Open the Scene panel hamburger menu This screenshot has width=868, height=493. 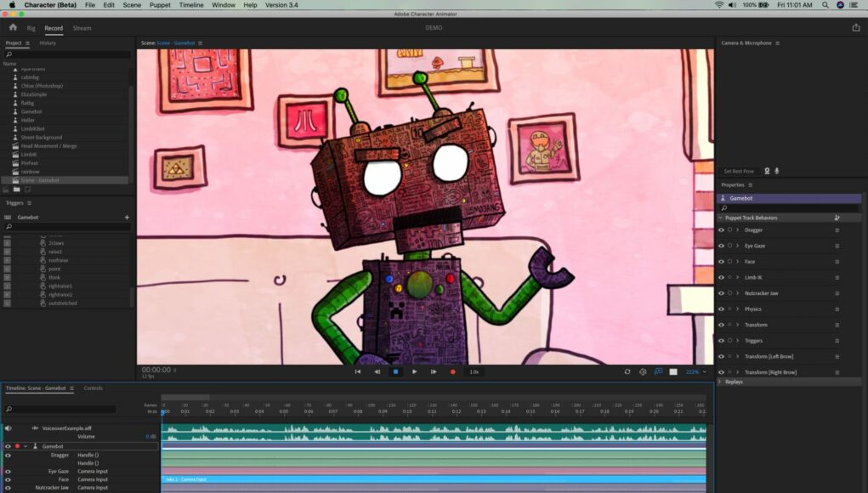[x=201, y=43]
